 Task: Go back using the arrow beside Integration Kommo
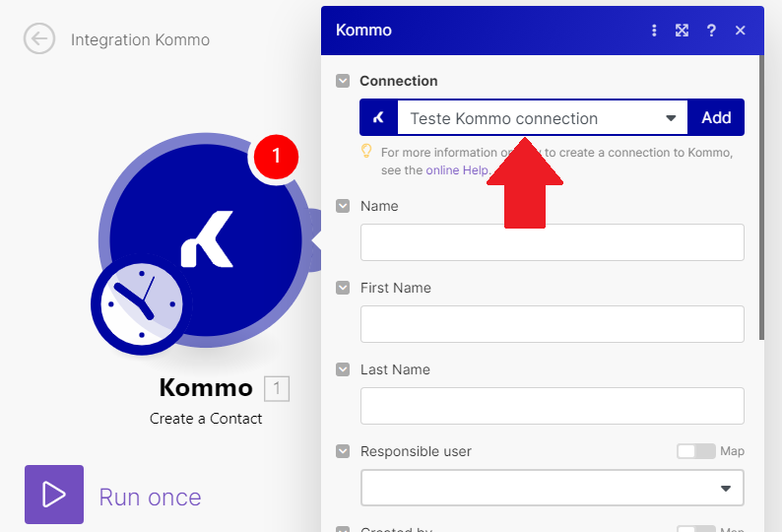38,38
